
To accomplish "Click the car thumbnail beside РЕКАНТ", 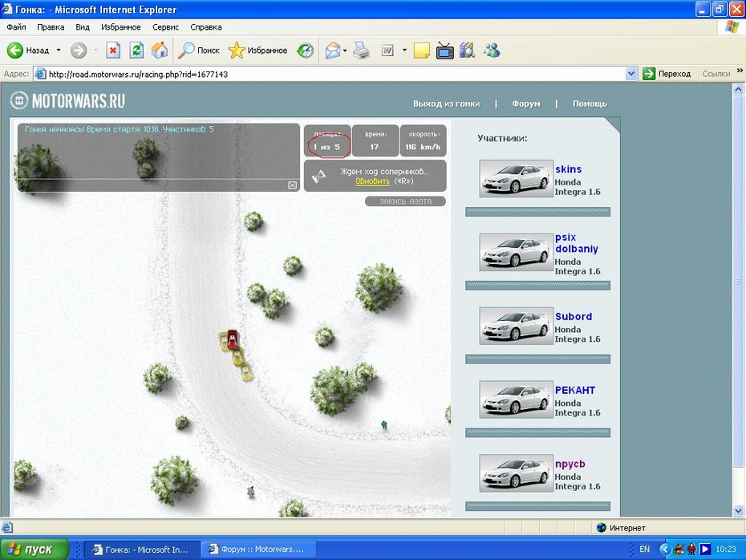I will [x=517, y=400].
